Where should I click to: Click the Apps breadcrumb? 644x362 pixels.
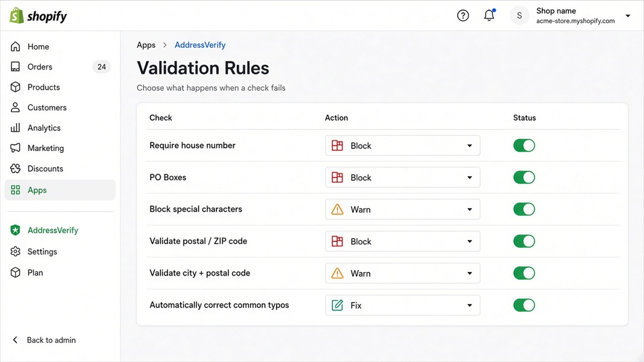[146, 45]
